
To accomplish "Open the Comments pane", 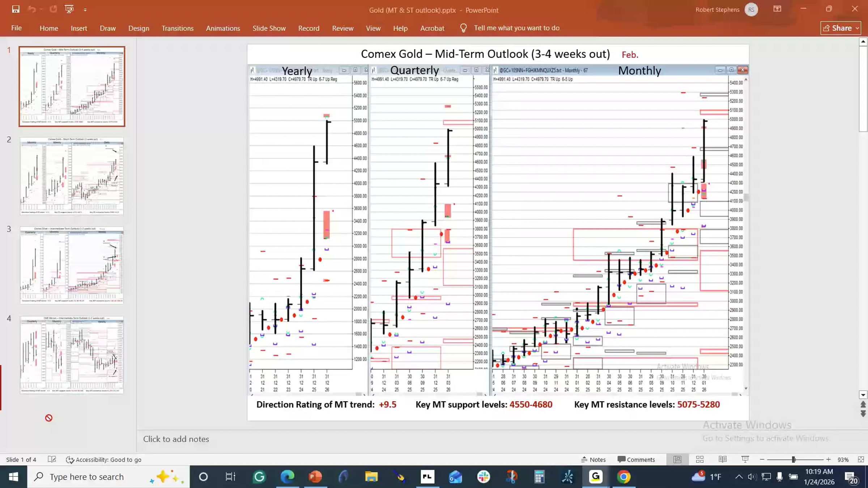I will 636,459.
